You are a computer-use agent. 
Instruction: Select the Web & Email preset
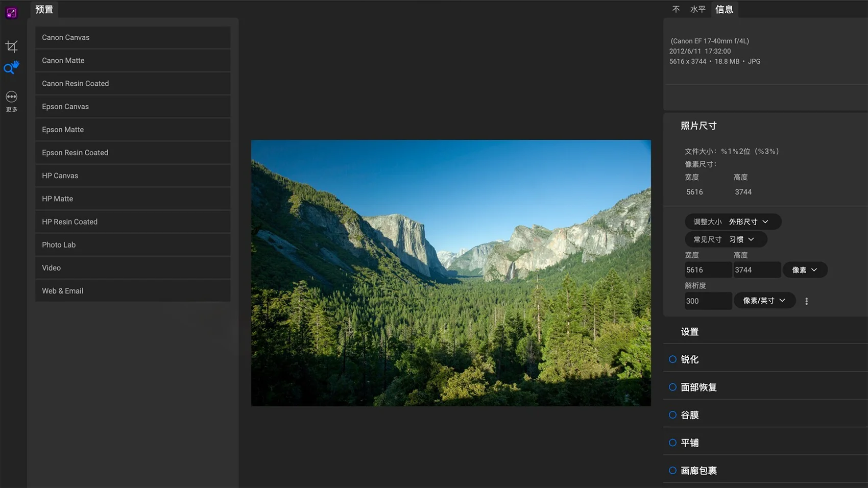click(133, 291)
